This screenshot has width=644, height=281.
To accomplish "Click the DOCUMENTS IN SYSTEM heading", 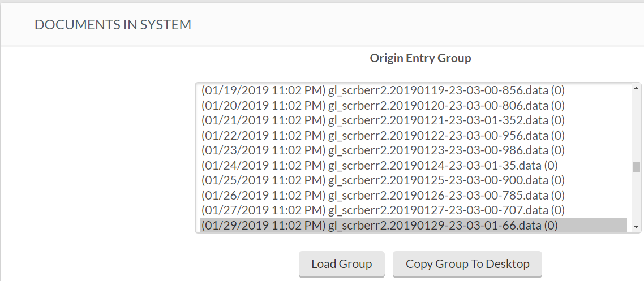I will pyautogui.click(x=113, y=25).
